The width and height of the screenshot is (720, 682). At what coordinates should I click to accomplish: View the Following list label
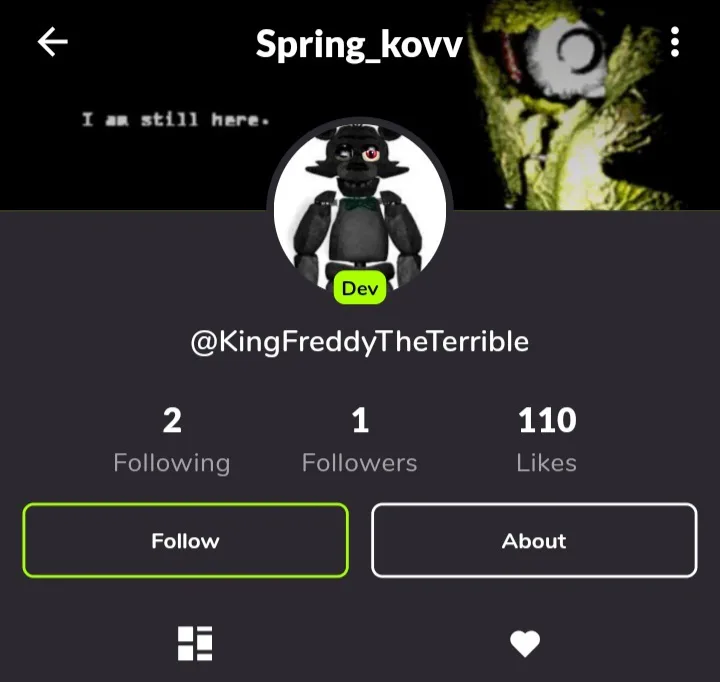coord(172,462)
